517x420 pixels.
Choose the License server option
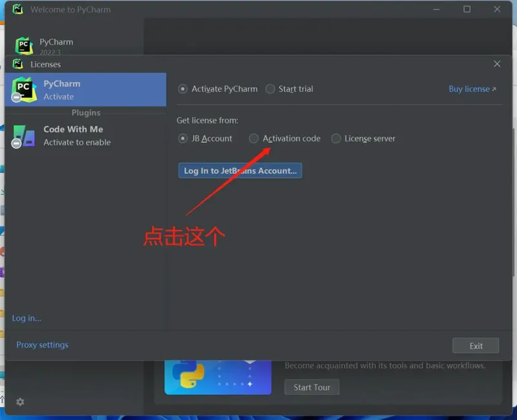(x=336, y=138)
